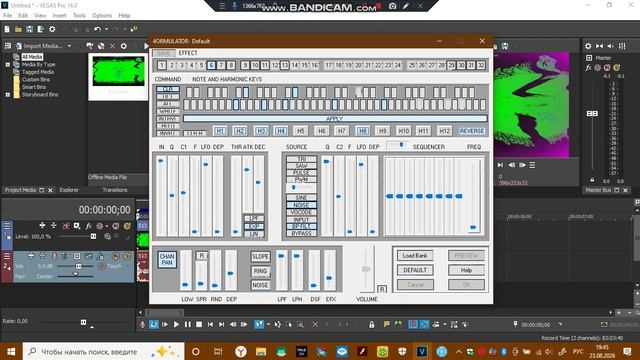The width and height of the screenshot is (640, 360).
Task: Click Stop in the timeline transport bar
Action: point(199,324)
